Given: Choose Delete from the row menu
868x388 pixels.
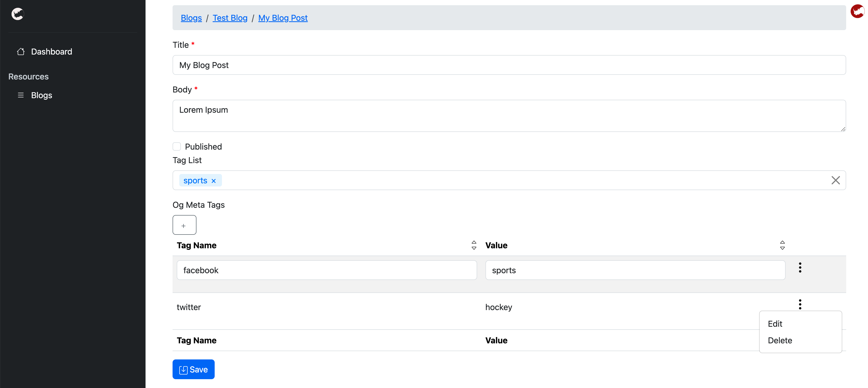Looking at the screenshot, I should pos(780,340).
